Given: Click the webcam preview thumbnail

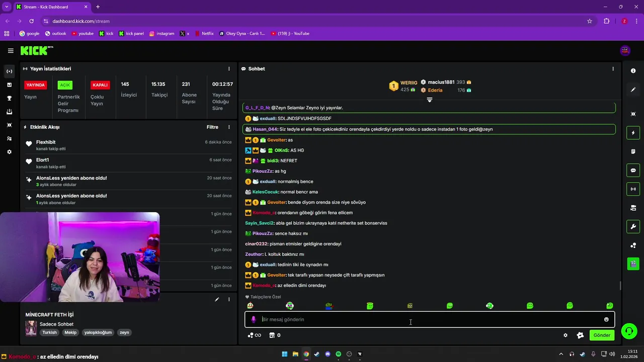Looking at the screenshot, I should (x=79, y=257).
